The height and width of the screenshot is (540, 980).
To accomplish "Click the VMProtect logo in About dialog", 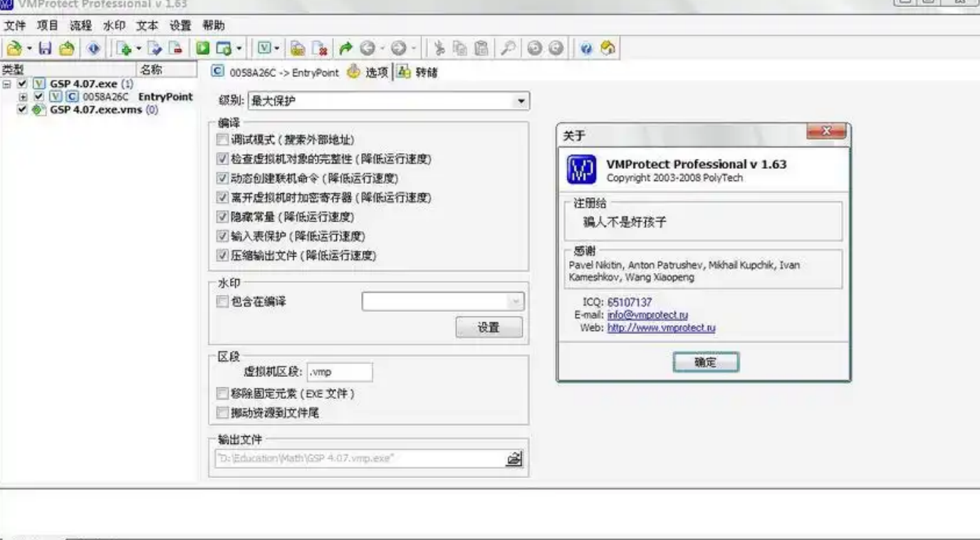I will (581, 170).
